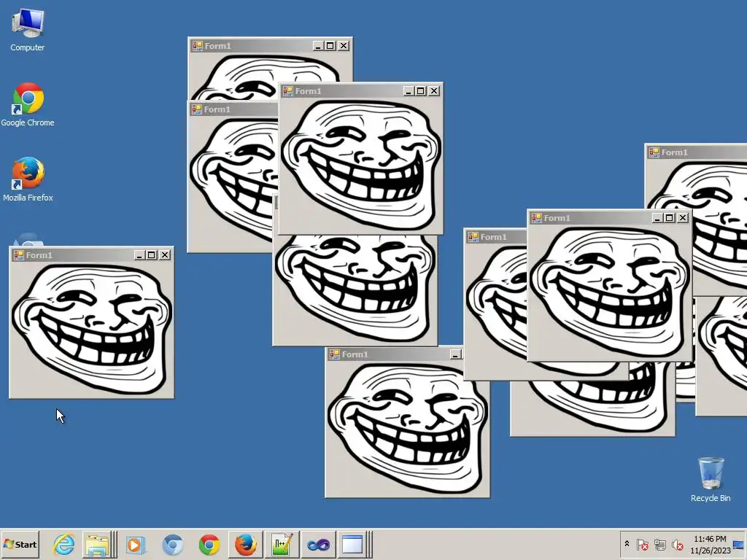Maximize the highest Form1 window on the desktop
The image size is (747, 560).
tap(330, 46)
